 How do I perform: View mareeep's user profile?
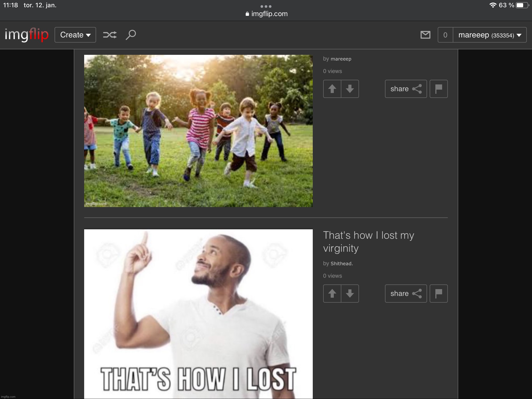click(341, 59)
